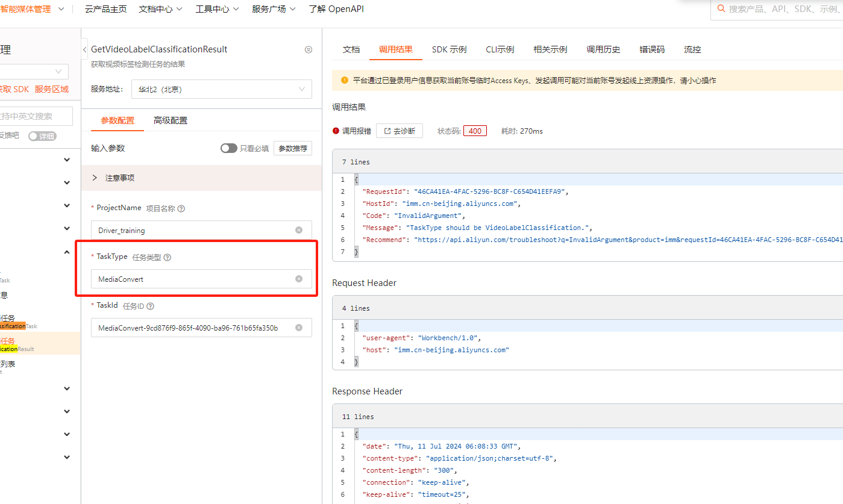The image size is (843, 504).
Task: Open the 了解 OpenAPI link
Action: pyautogui.click(x=336, y=9)
